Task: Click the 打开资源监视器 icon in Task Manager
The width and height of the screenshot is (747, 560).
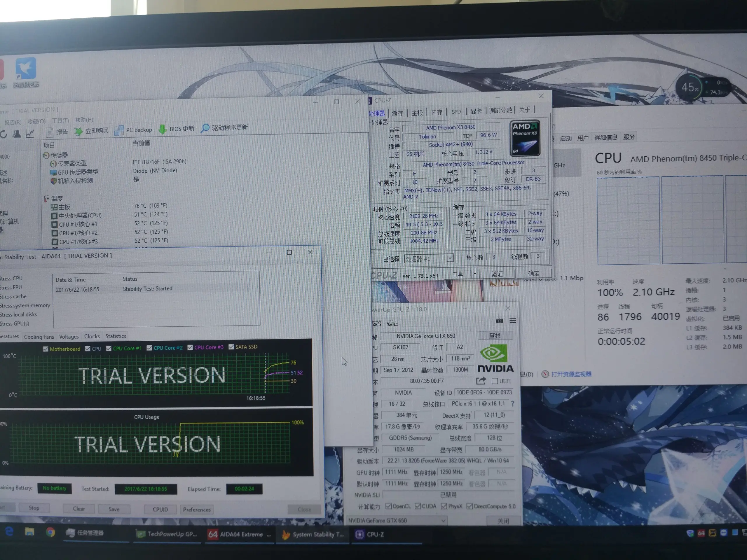Action: click(545, 374)
